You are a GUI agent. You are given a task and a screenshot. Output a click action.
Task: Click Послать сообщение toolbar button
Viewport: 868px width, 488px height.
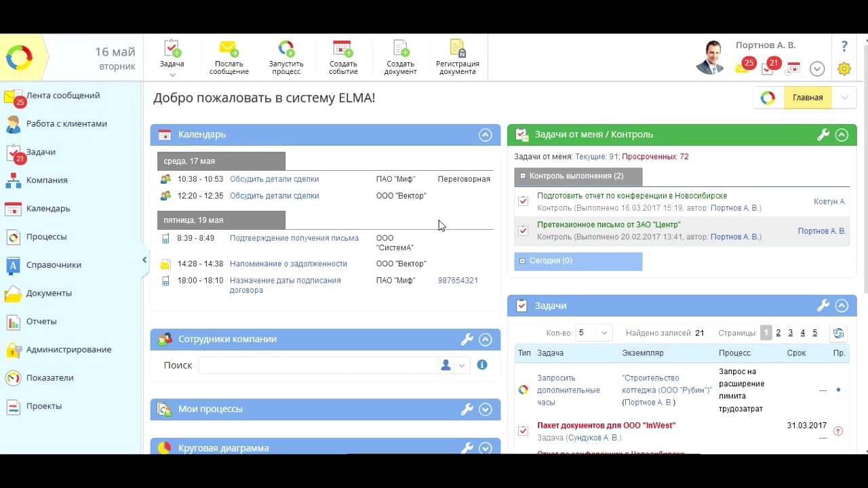[229, 58]
